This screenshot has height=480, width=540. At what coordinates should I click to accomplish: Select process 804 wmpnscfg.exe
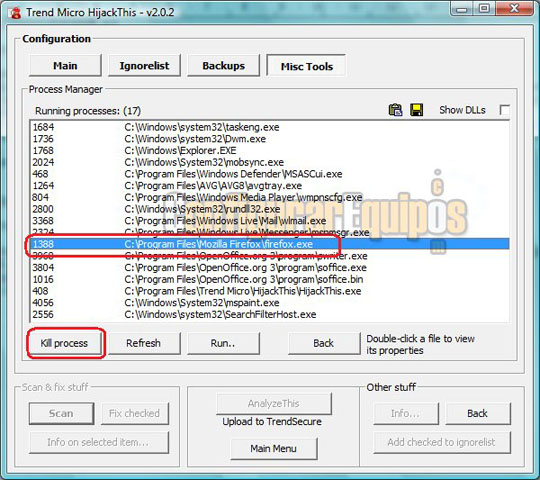click(x=269, y=197)
